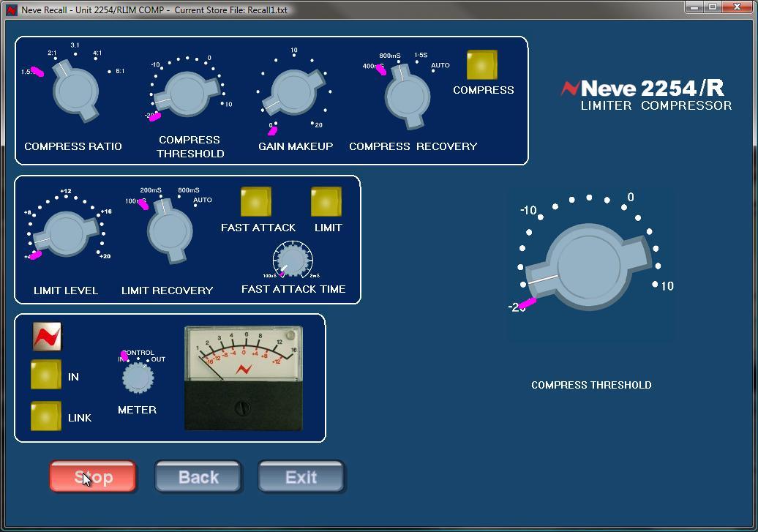
Task: Click the screw at the bottom of VU meter
Action: click(x=243, y=408)
